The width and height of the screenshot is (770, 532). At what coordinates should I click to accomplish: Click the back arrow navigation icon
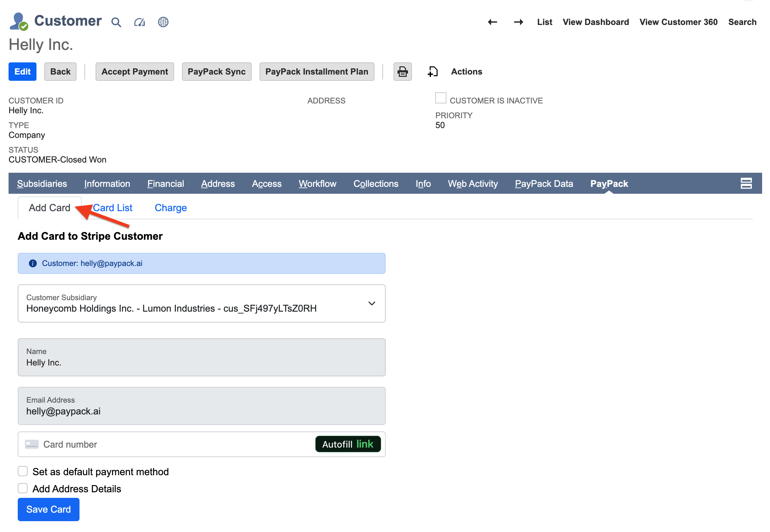pos(492,22)
